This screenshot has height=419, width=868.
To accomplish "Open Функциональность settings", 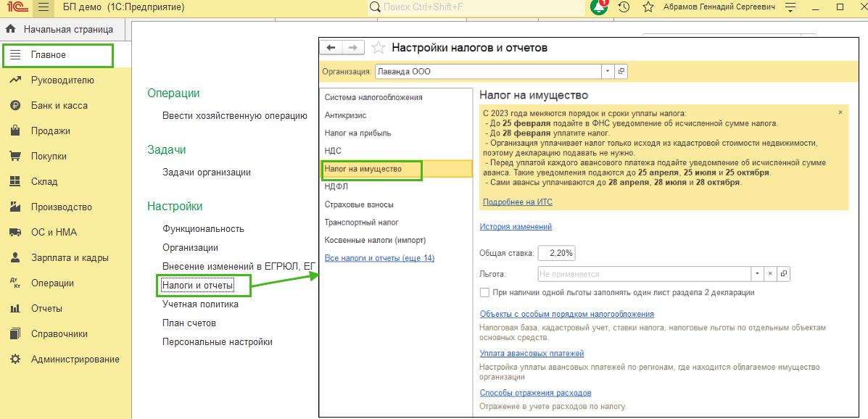I will (x=203, y=228).
